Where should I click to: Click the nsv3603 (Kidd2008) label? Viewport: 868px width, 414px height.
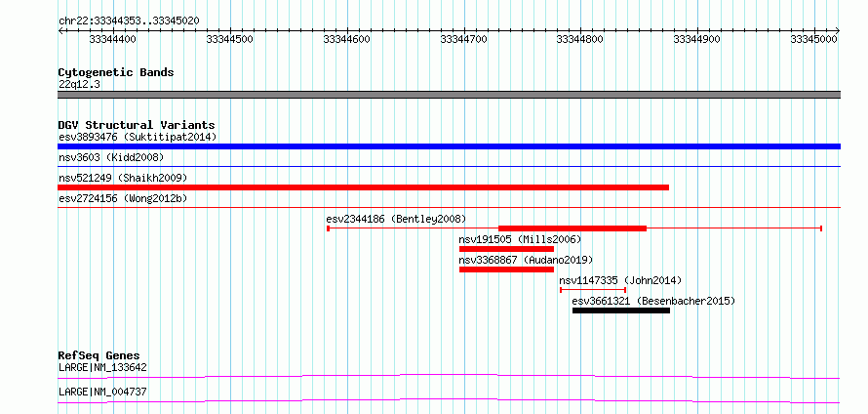tap(111, 157)
